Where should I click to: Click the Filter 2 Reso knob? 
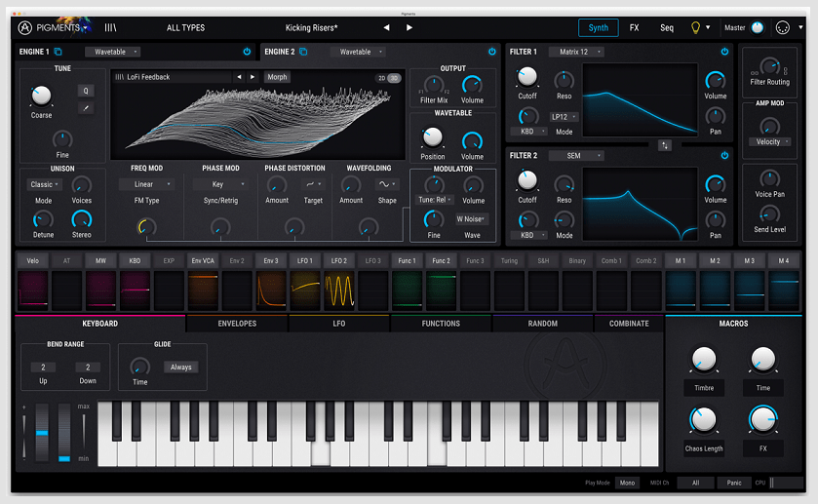pos(564,184)
